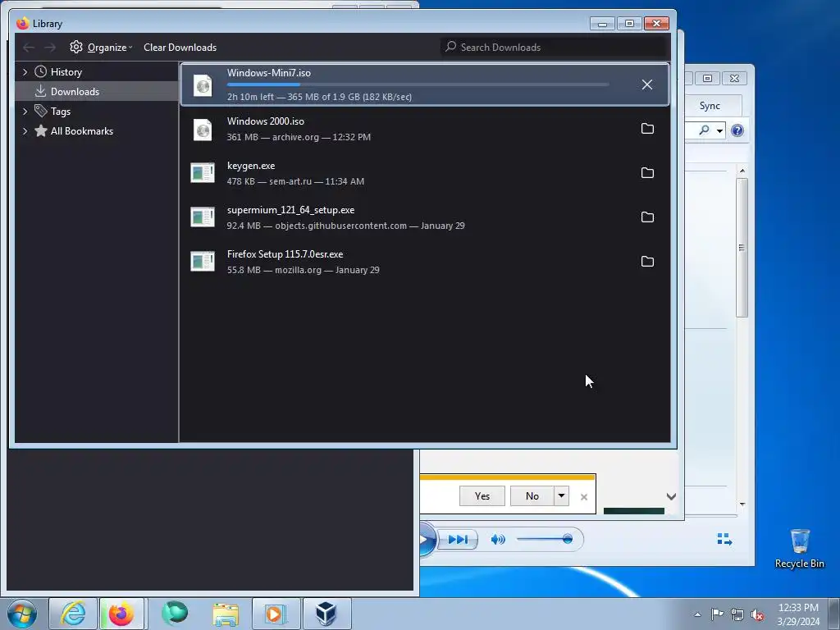Open the Sync tab in the background window

(710, 106)
